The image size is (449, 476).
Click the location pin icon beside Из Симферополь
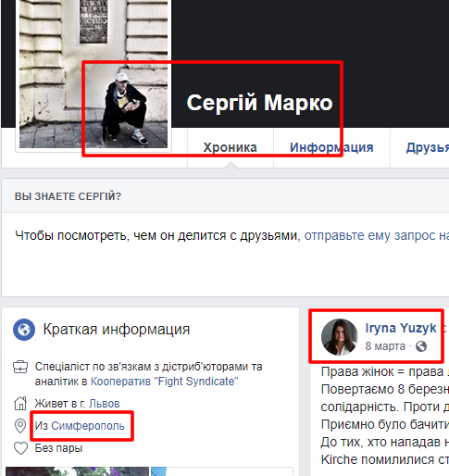20,426
